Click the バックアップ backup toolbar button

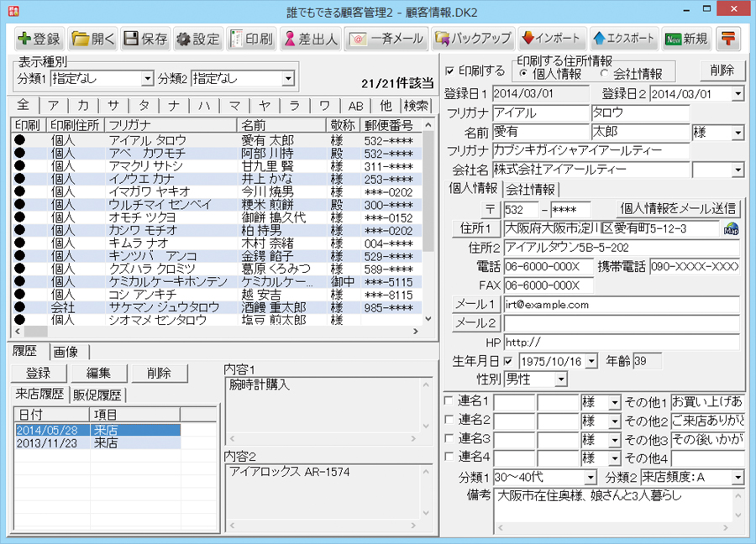pyautogui.click(x=473, y=39)
